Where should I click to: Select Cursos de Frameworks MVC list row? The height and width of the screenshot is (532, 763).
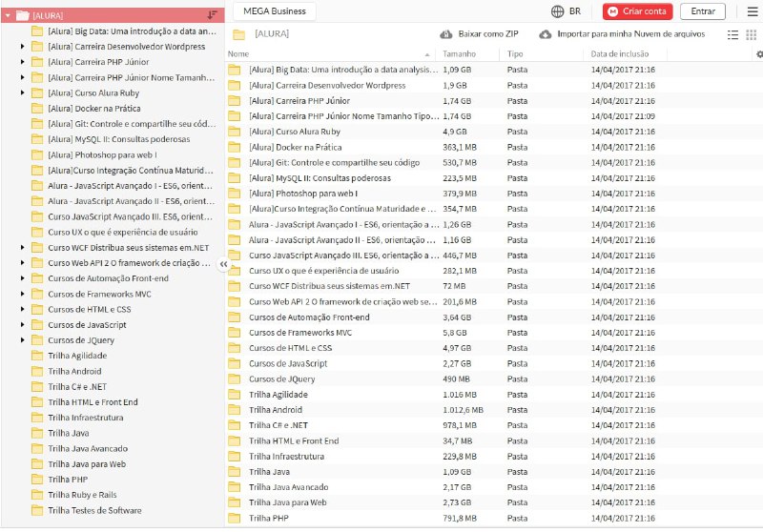pos(494,333)
